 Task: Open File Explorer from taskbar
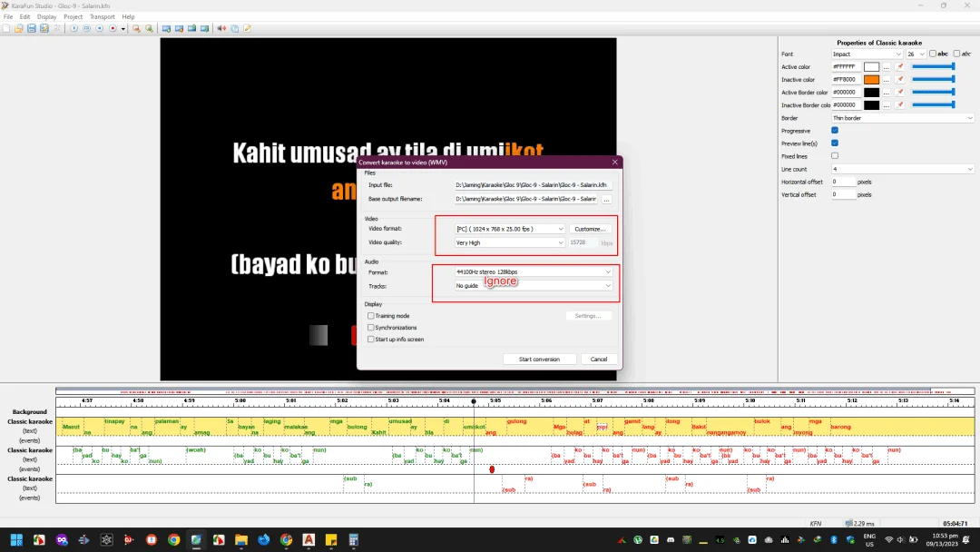tap(241, 539)
